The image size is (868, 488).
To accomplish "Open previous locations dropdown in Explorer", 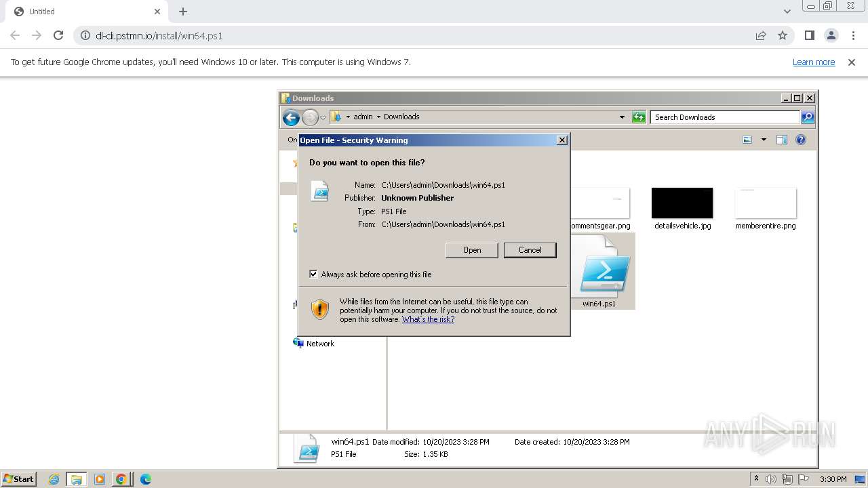I will (622, 117).
